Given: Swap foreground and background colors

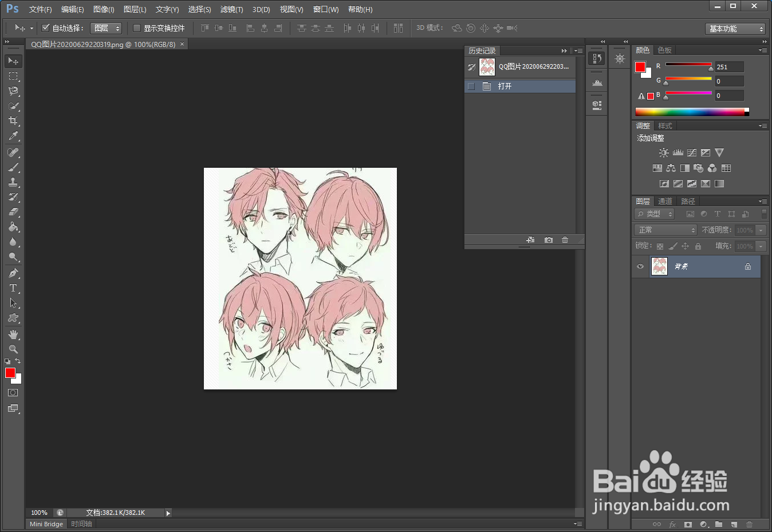Looking at the screenshot, I should tap(18, 361).
